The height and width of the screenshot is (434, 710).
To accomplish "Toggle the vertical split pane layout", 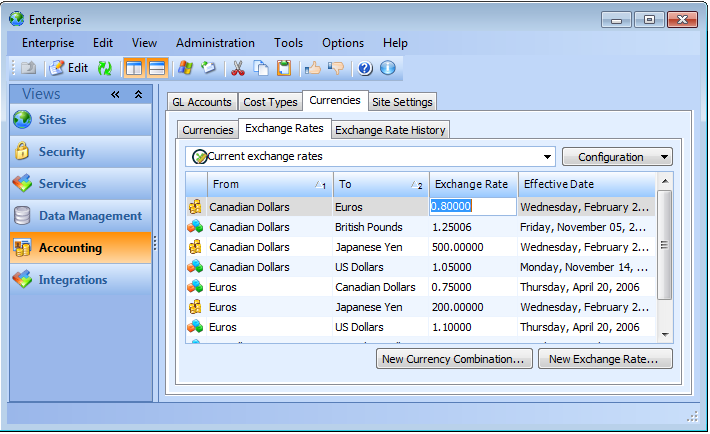I will coord(133,68).
